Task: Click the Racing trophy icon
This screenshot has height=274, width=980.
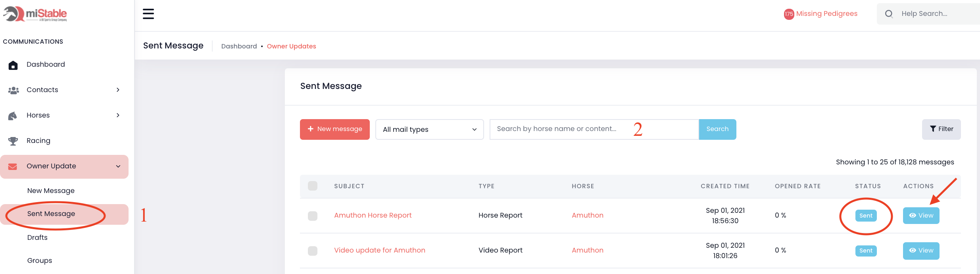Action: pos(13,141)
